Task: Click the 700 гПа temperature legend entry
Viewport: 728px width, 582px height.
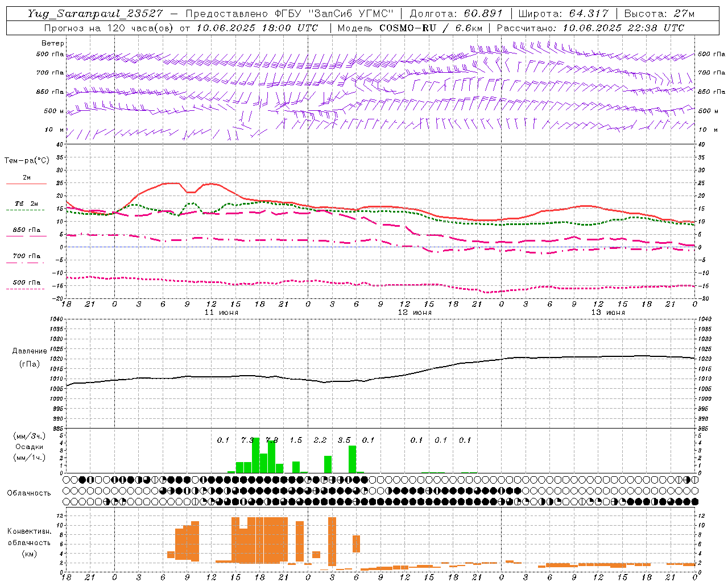Action: pos(27,256)
